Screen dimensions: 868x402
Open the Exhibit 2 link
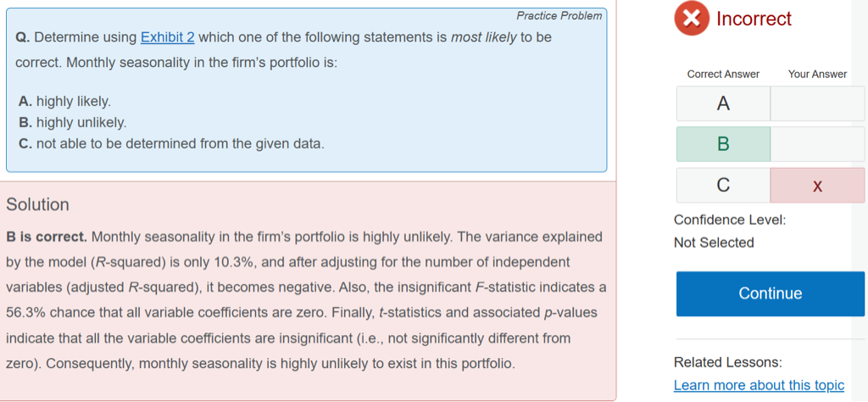tap(167, 37)
